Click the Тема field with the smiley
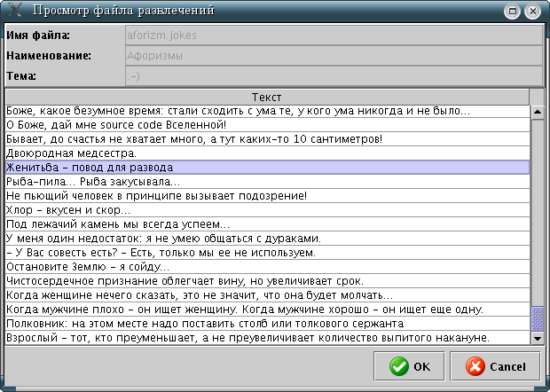This screenshot has width=550, height=392. click(x=333, y=76)
